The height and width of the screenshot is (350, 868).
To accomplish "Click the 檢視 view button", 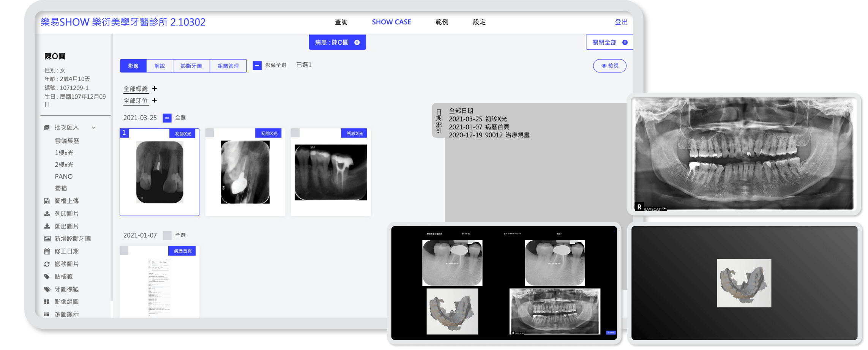I will pyautogui.click(x=609, y=65).
